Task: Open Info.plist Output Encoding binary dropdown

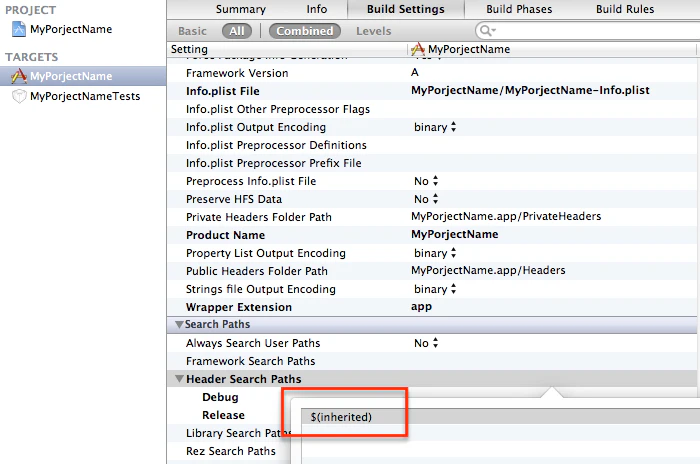Action: point(435,127)
